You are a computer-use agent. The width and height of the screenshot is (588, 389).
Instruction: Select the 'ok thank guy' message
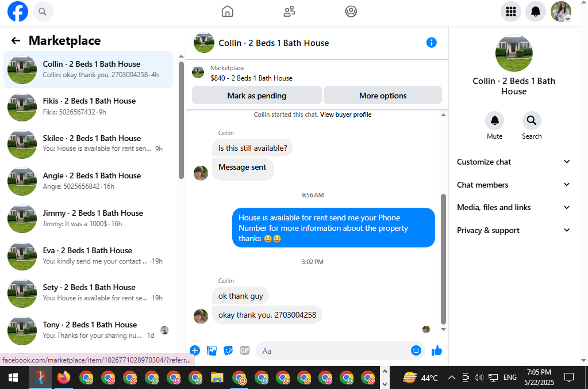tap(240, 296)
